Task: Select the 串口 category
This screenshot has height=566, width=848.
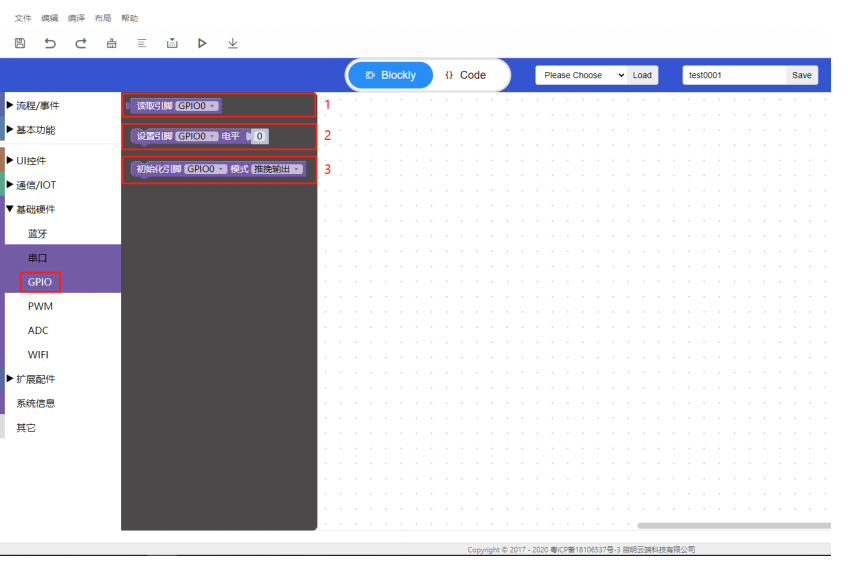Action: click(x=37, y=258)
